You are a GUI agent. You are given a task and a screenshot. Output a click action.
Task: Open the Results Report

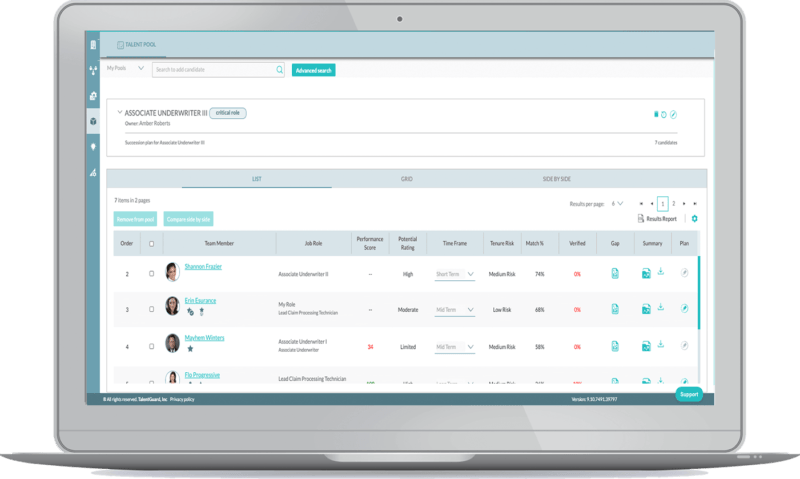[x=657, y=219]
